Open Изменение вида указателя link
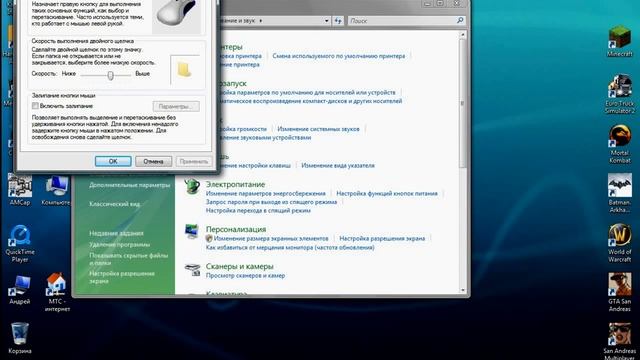 (338, 165)
